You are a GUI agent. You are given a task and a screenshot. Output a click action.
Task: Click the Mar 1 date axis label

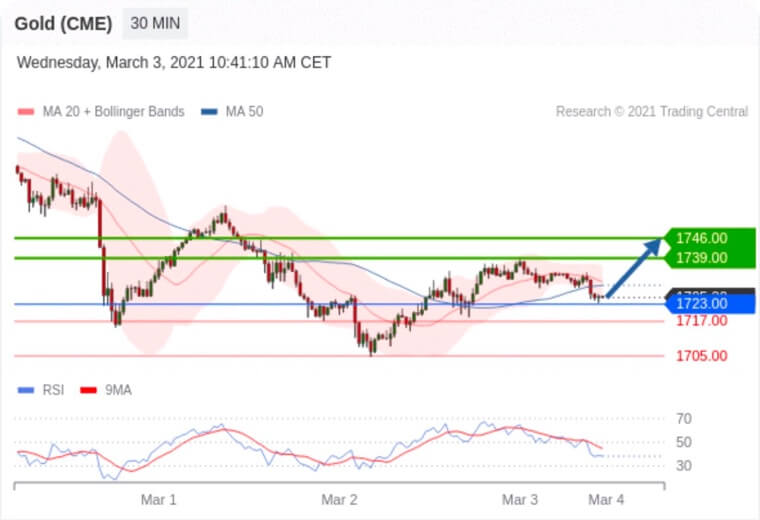(158, 499)
